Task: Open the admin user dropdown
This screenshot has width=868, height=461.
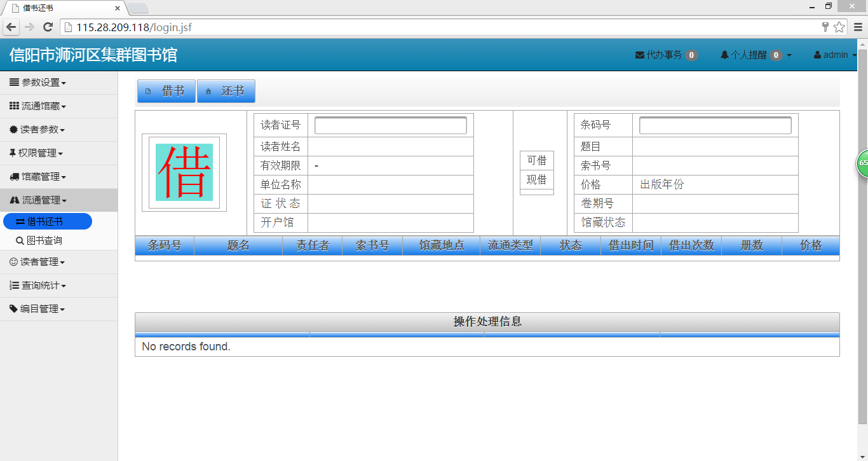Action: (835, 55)
